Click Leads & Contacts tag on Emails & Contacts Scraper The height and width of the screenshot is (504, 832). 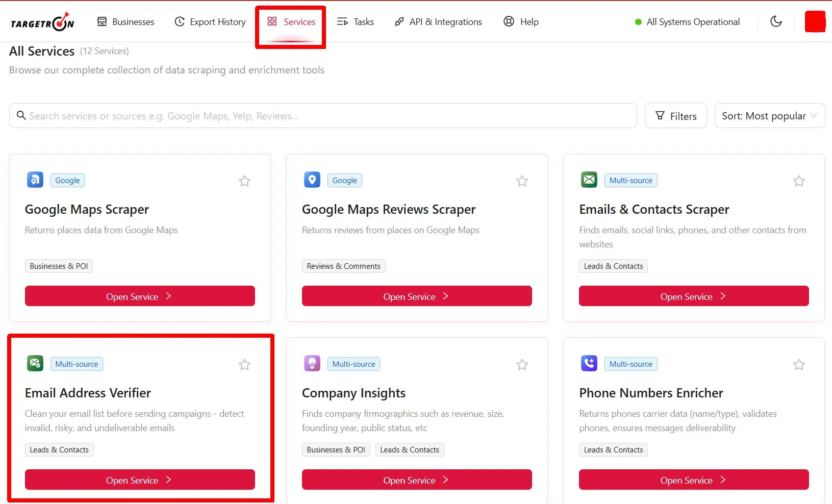coord(613,266)
